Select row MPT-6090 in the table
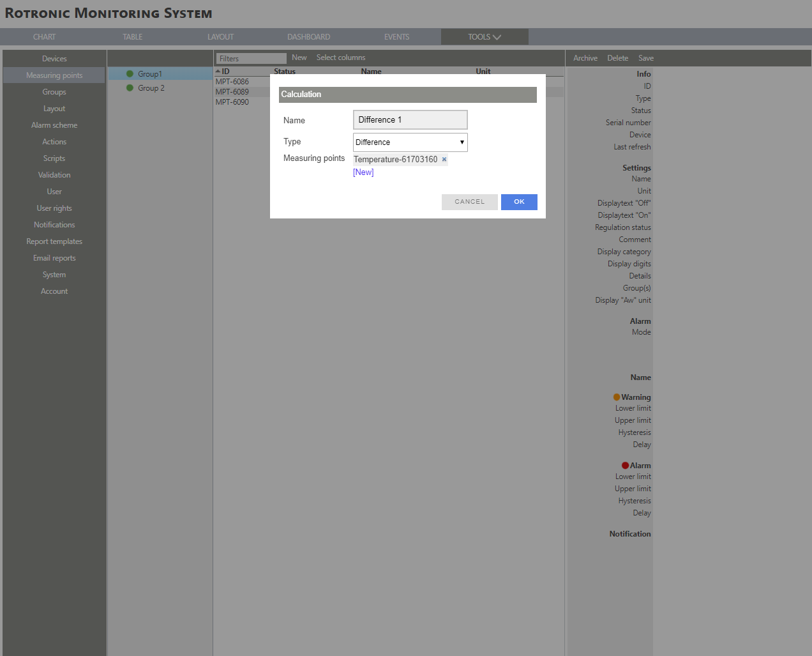Image resolution: width=812 pixels, height=656 pixels. click(232, 102)
